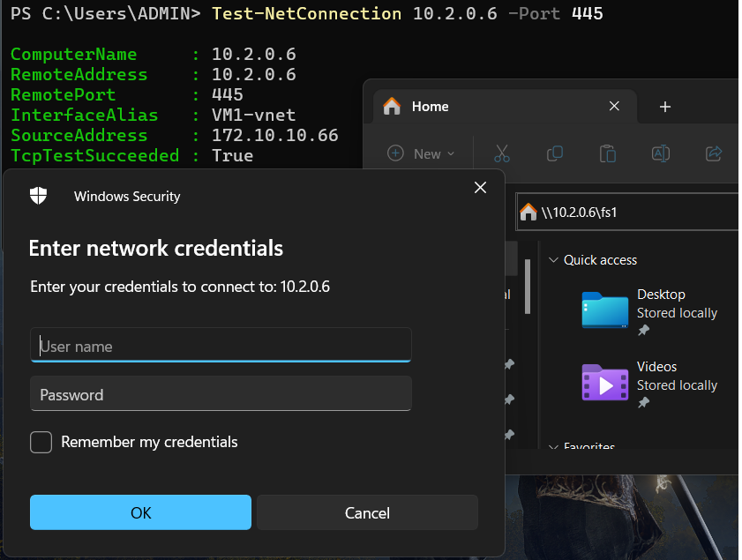Enable Remember my credentials

point(41,443)
